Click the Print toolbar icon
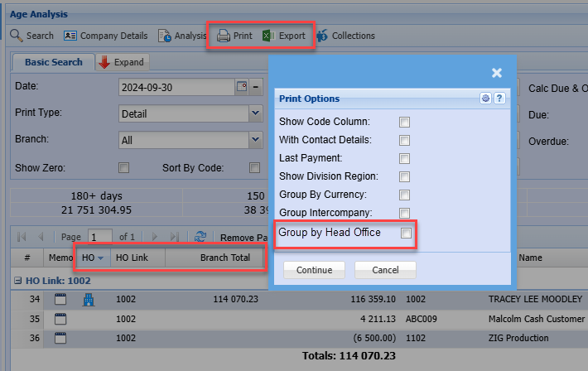Viewport: 588px width, 371px height. 224,36
